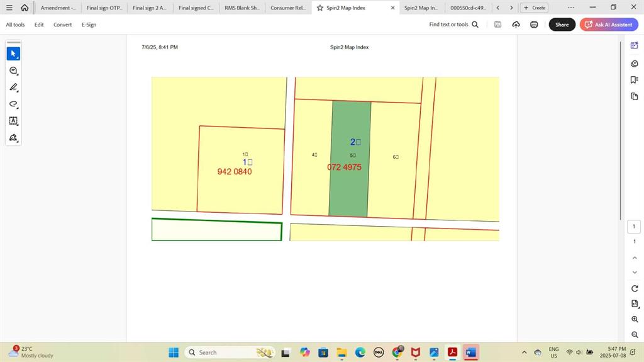The image size is (644, 362).
Task: Switch to the Consumer Rel.. tab
Action: click(x=288, y=8)
